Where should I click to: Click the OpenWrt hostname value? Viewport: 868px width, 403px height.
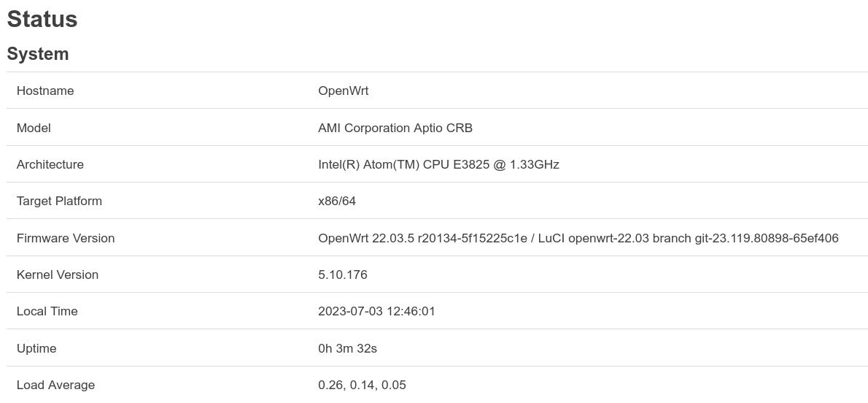(x=343, y=91)
